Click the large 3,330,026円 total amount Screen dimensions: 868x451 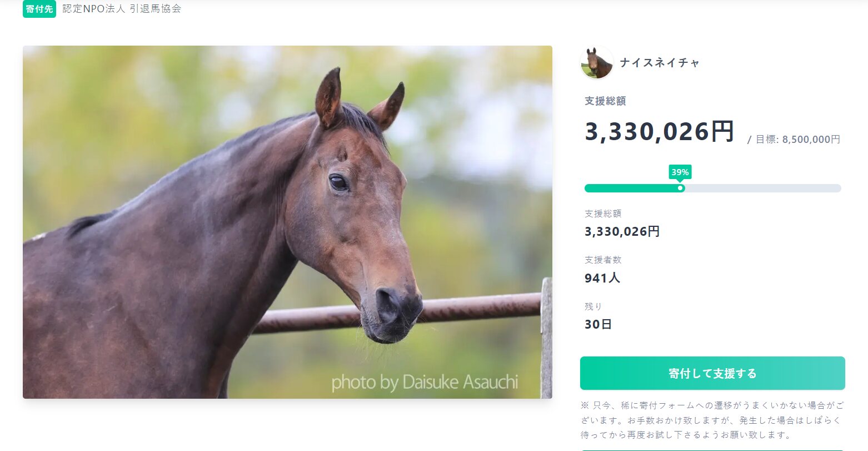point(659,132)
